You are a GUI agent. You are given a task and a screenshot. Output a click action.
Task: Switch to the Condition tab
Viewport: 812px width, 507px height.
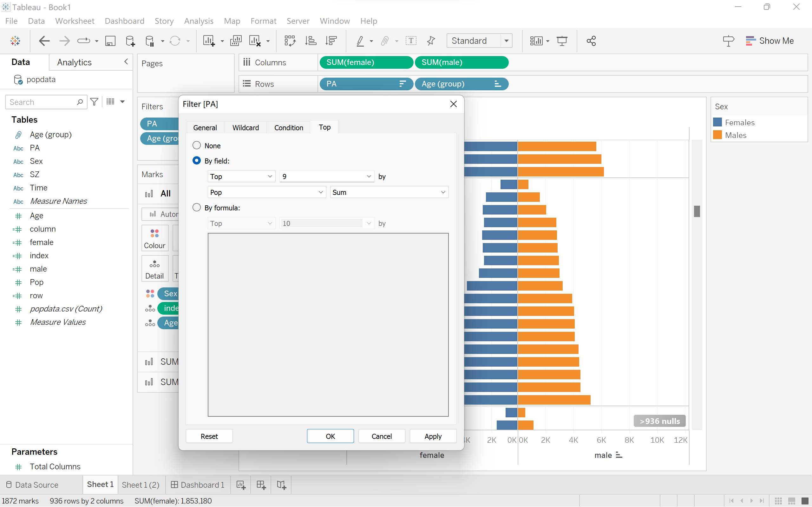[x=289, y=127]
